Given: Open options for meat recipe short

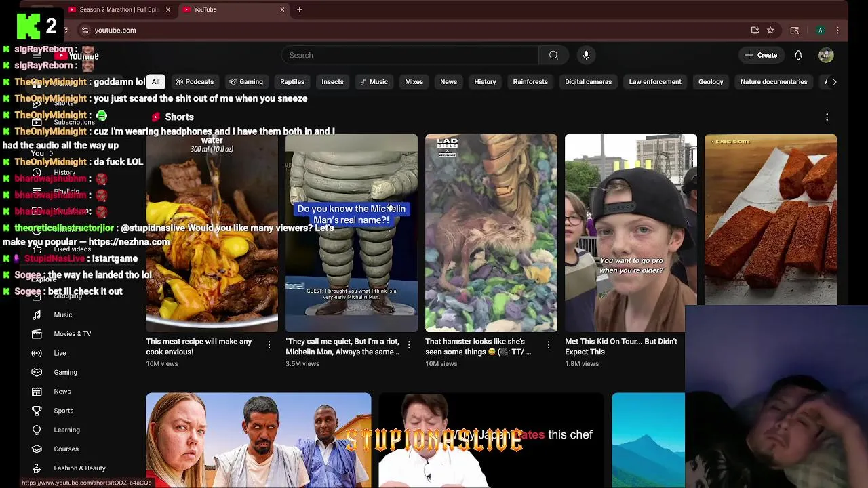Looking at the screenshot, I should 269,345.
